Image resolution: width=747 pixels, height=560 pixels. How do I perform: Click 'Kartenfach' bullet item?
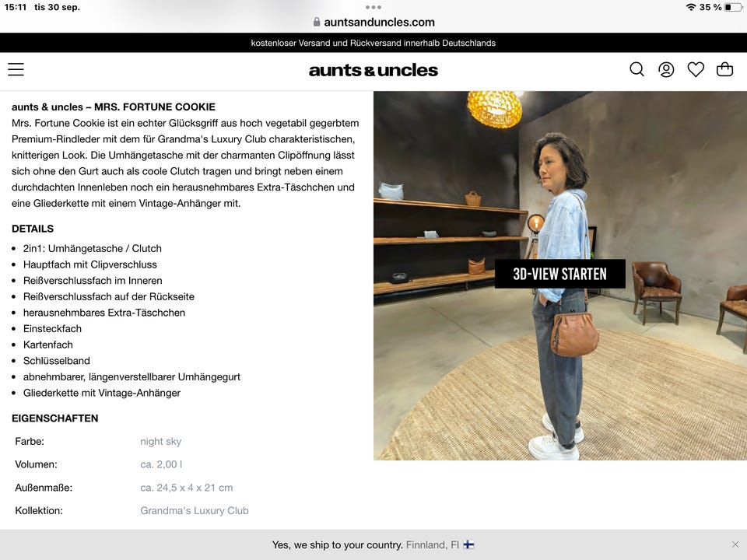pos(48,345)
